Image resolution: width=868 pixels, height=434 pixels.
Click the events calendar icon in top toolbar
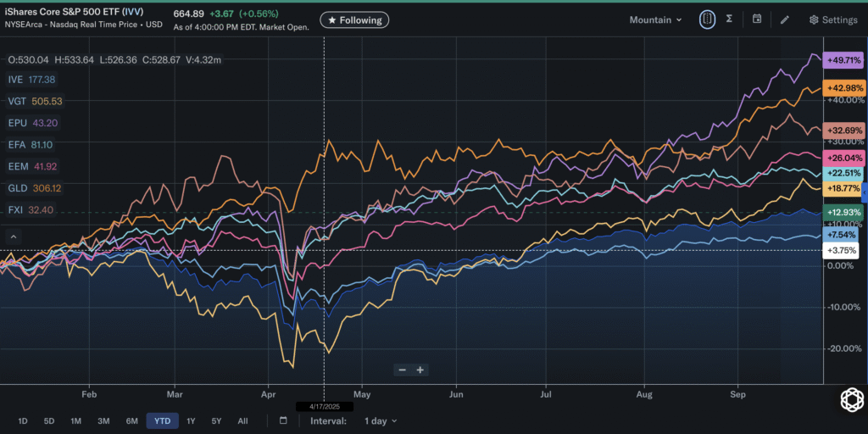click(x=757, y=19)
